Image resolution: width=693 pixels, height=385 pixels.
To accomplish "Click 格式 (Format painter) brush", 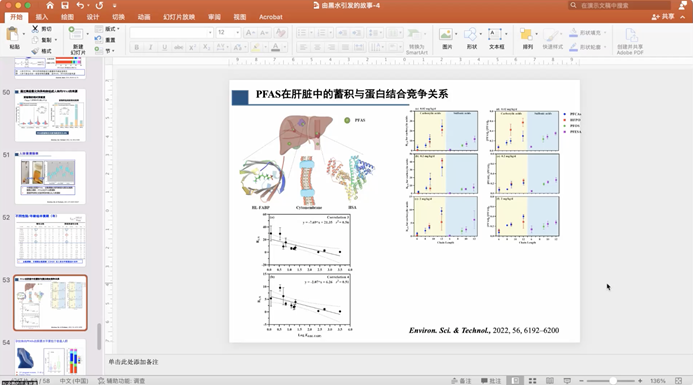I will pos(42,51).
